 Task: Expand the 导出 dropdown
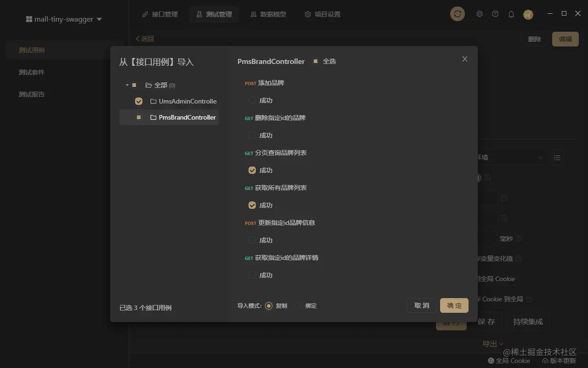pos(493,344)
